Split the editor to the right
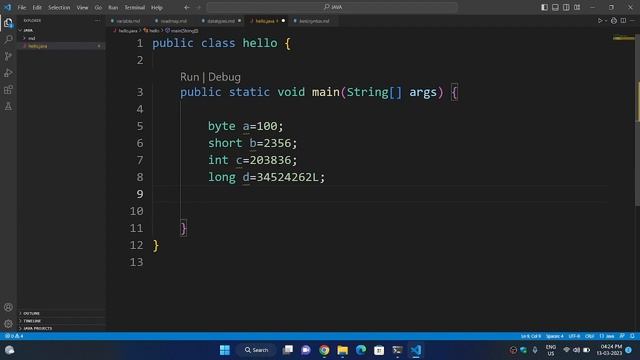Screen dimensions: 640x360 click(x=623, y=20)
